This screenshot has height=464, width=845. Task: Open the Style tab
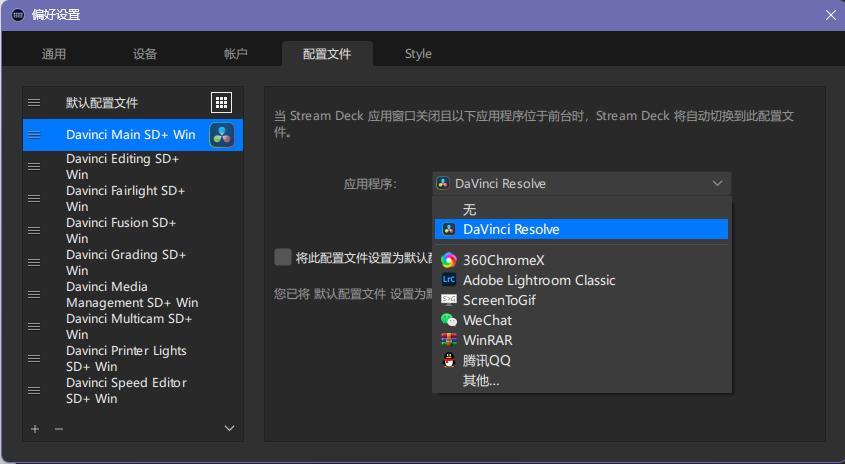tap(418, 54)
